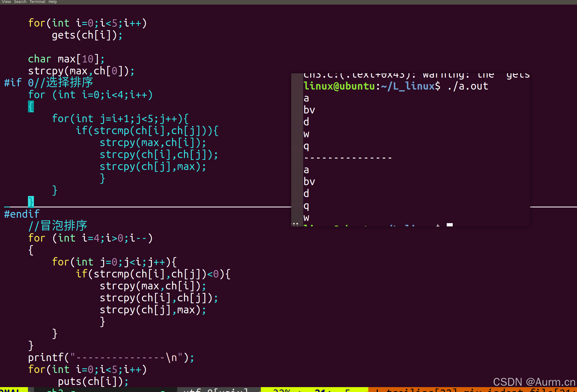Click the ./a.out command in terminal
Viewport: 577px width, 392px height.
tap(468, 86)
